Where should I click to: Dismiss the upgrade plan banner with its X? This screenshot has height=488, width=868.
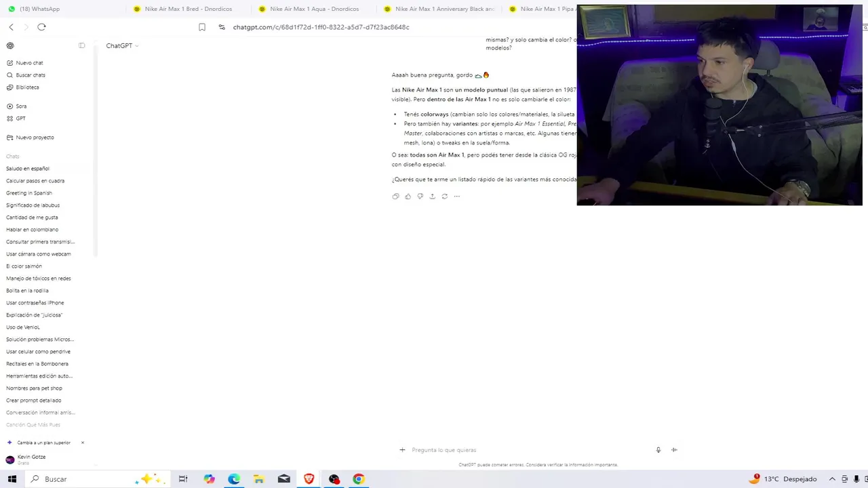(x=83, y=443)
